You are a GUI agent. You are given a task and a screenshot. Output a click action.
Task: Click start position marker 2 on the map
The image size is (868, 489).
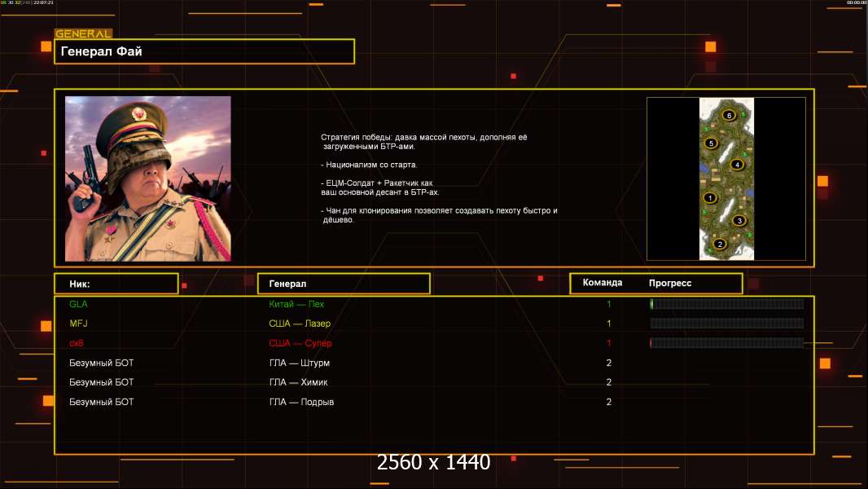click(720, 244)
